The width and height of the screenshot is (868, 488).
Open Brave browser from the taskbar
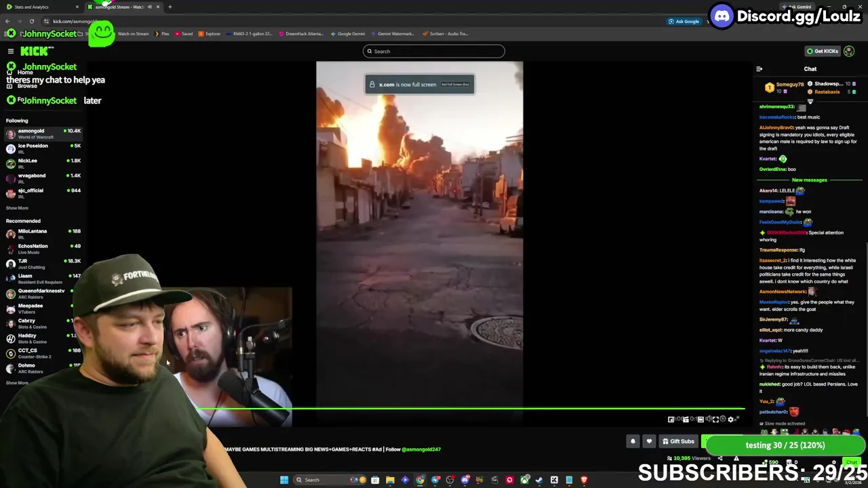[584, 480]
